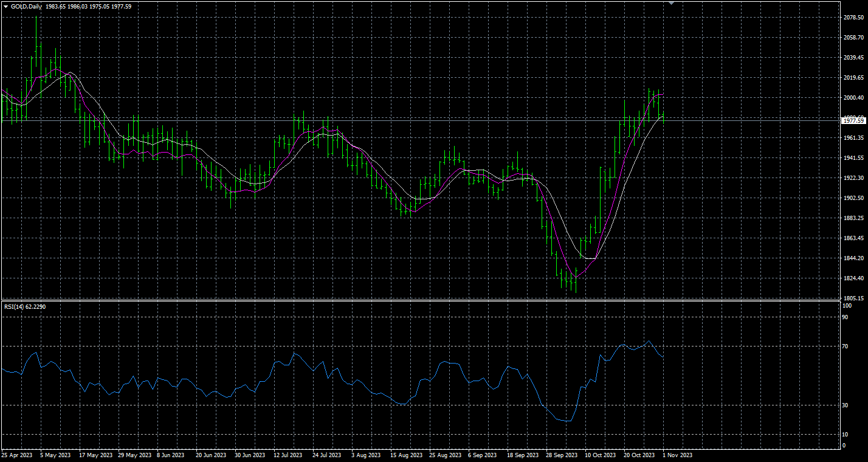This screenshot has width=868, height=462.
Task: Click the 8 Jun 2023 date label
Action: 171,455
